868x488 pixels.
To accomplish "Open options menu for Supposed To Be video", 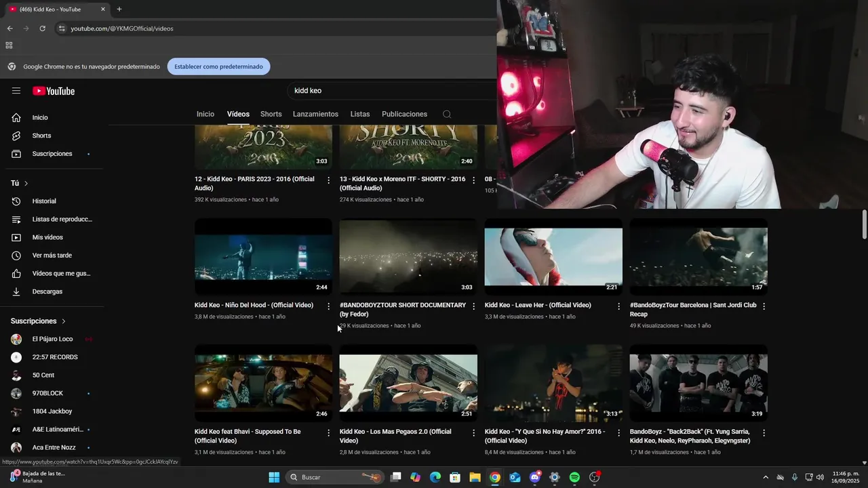I will pos(329,432).
